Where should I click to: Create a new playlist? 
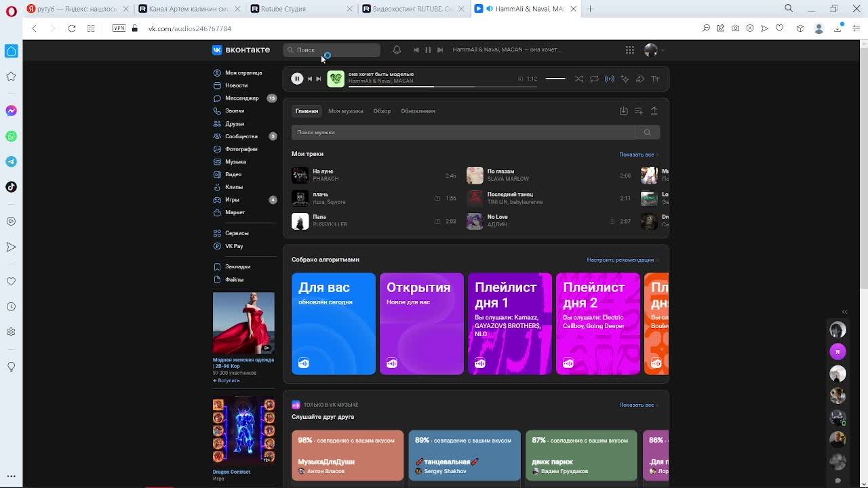pyautogui.click(x=639, y=110)
